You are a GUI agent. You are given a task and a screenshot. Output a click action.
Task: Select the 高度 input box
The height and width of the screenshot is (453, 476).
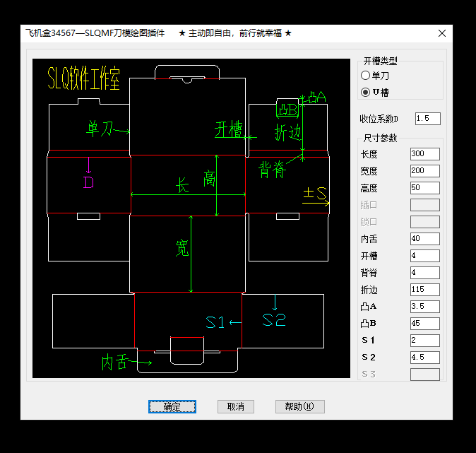point(424,188)
